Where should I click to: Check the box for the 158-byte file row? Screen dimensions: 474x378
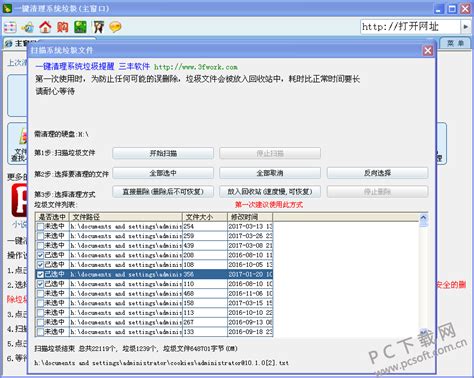40,303
